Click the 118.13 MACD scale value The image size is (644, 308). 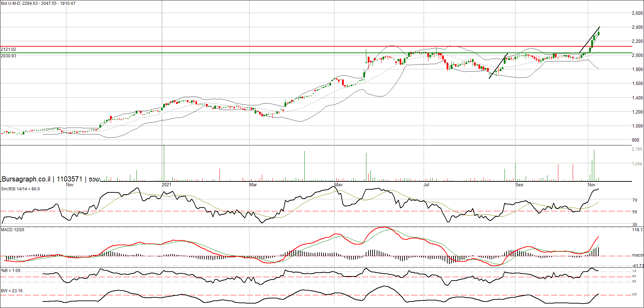(x=637, y=230)
